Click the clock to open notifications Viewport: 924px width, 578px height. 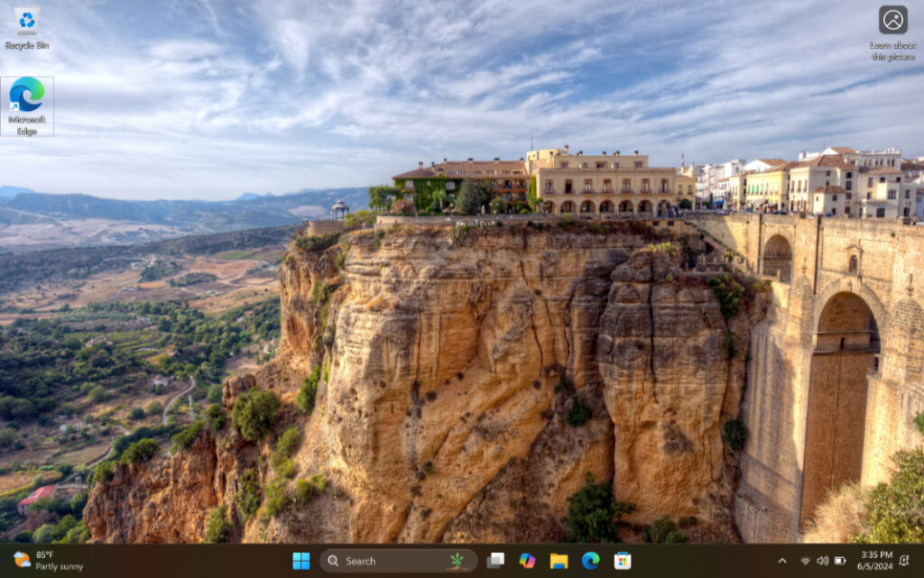[x=879, y=555]
